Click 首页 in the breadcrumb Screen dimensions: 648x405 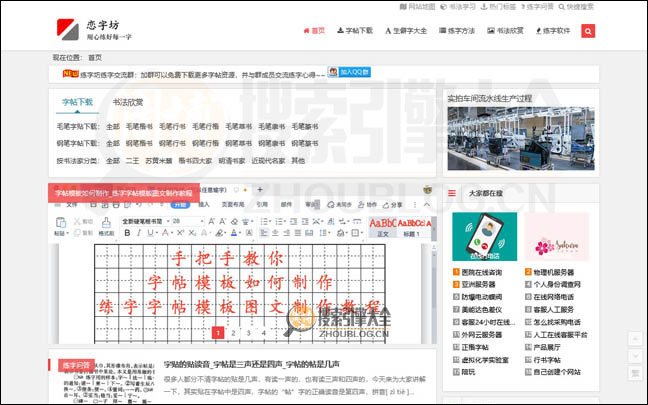point(95,57)
